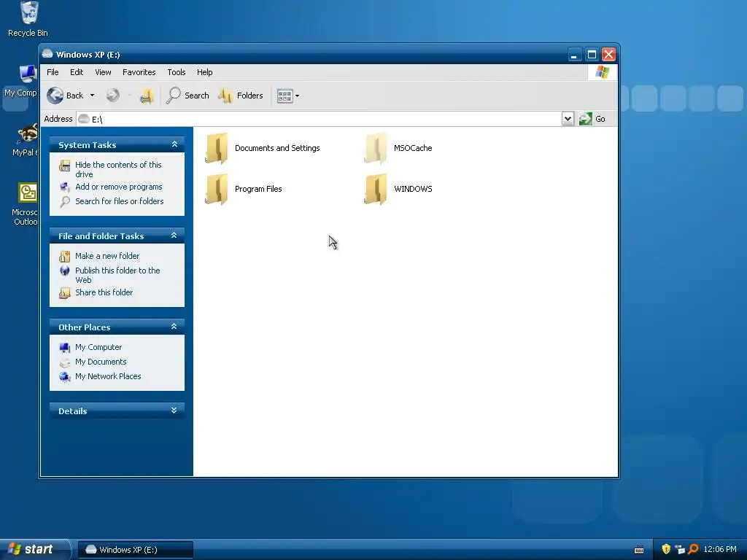Open My Computer in Other Places
Viewport: 747px width, 560px height.
pyautogui.click(x=98, y=347)
